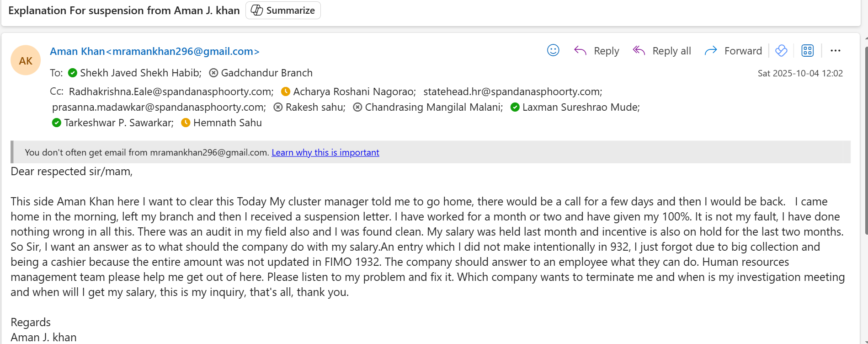868x344 pixels.
Task: Open the 'Learn why this is important' link
Action: (325, 152)
